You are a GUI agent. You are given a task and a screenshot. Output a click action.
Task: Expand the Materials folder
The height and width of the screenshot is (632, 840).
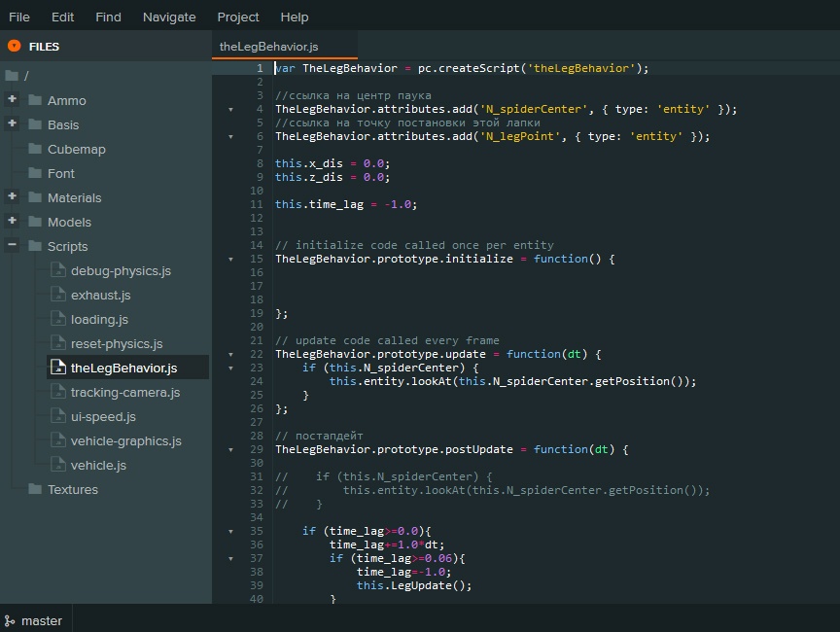pos(12,196)
